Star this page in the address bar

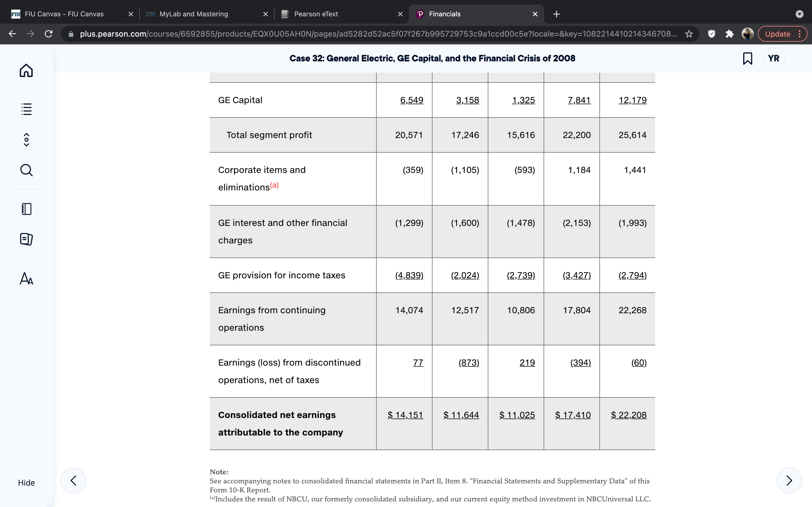point(689,34)
